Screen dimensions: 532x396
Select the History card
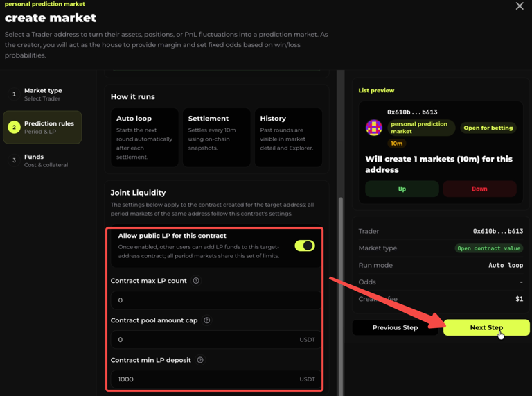point(288,137)
